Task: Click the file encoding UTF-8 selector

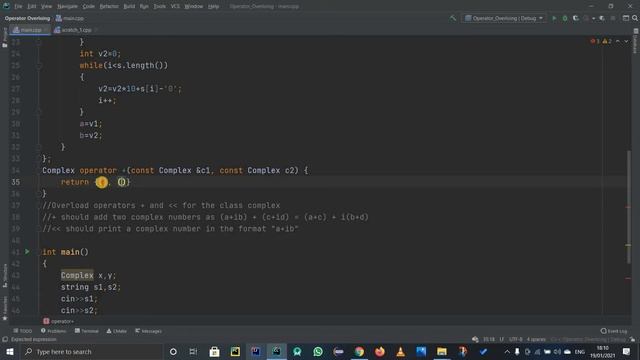Action: pos(516,339)
